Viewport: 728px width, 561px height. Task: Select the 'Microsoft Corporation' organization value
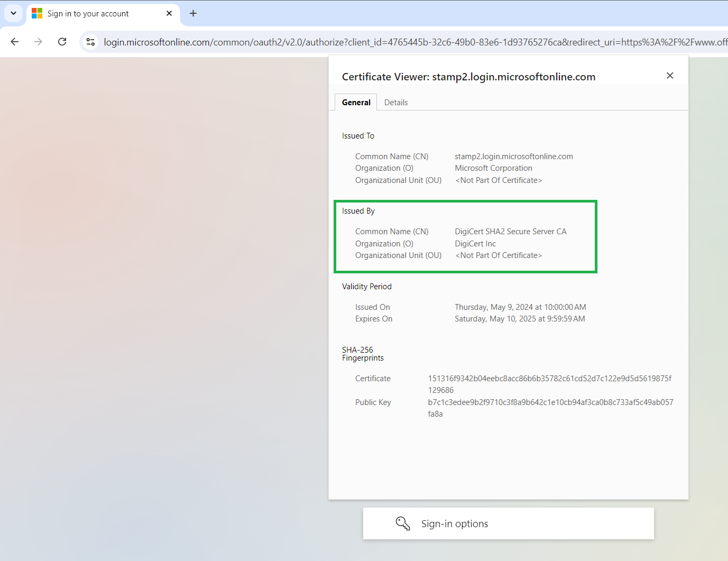coord(493,168)
